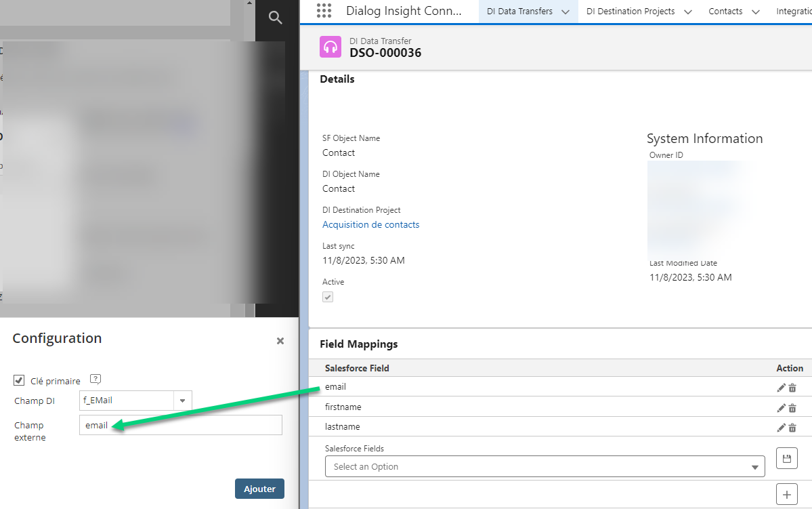Expand Contacts tab chevron
812x509 pixels.
[756, 12]
